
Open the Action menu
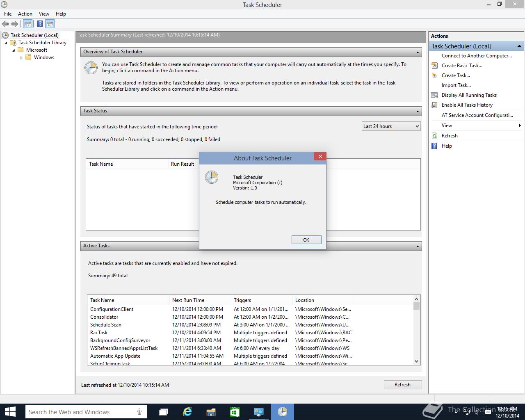(25, 14)
